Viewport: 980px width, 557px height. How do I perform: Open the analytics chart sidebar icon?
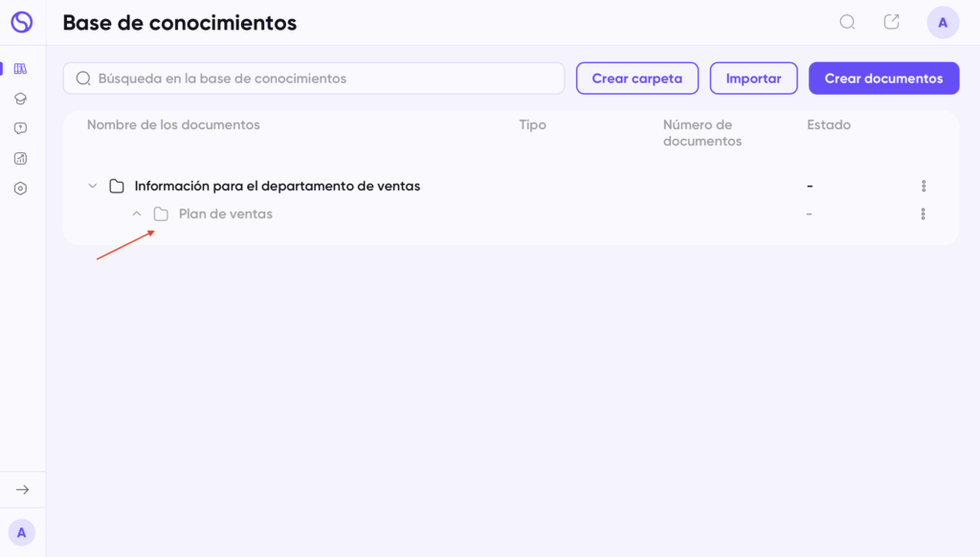point(21,158)
